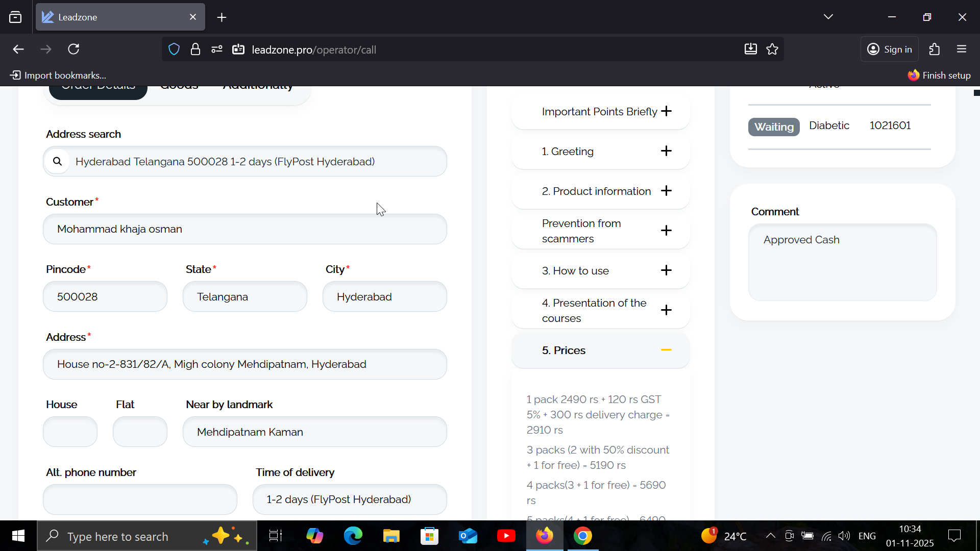Viewport: 980px width, 551px height.
Task: Click the Pincode input field
Action: tap(105, 297)
